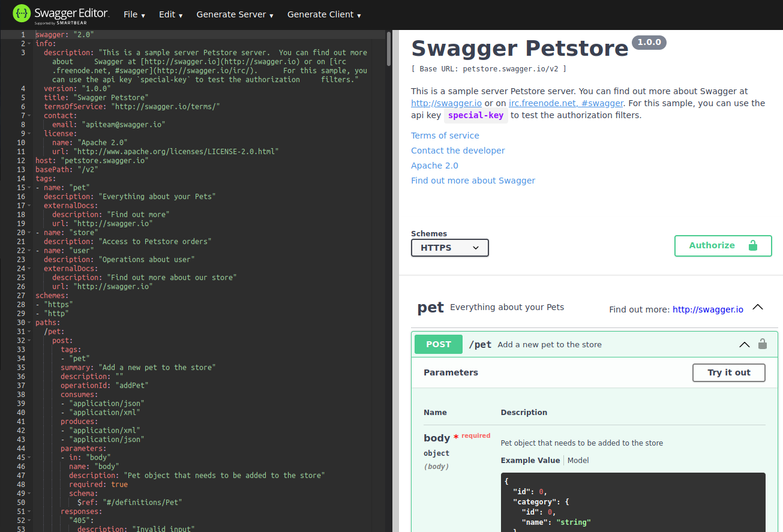This screenshot has height=532, width=783.
Task: Click the Try it out button
Action: [x=728, y=372]
